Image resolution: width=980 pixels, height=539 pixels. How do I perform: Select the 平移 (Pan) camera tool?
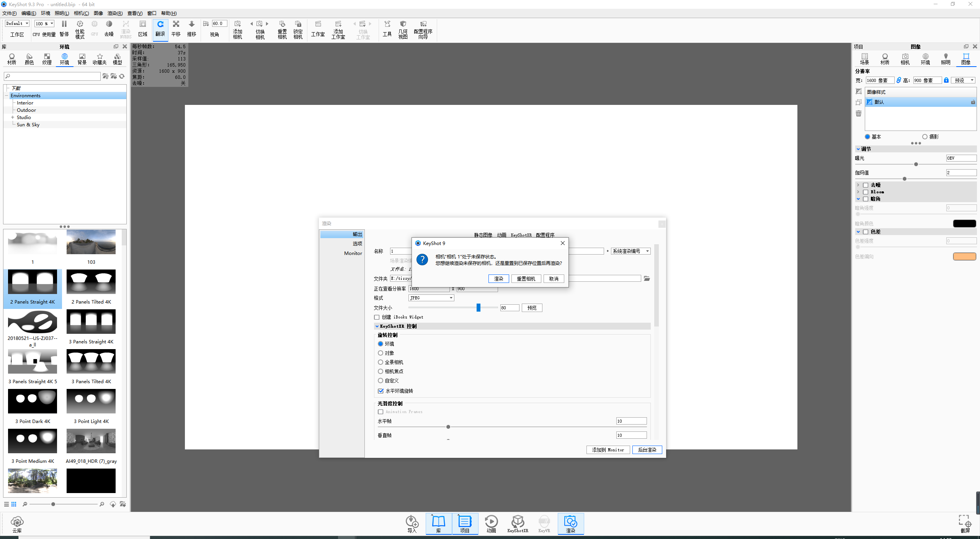tap(176, 30)
